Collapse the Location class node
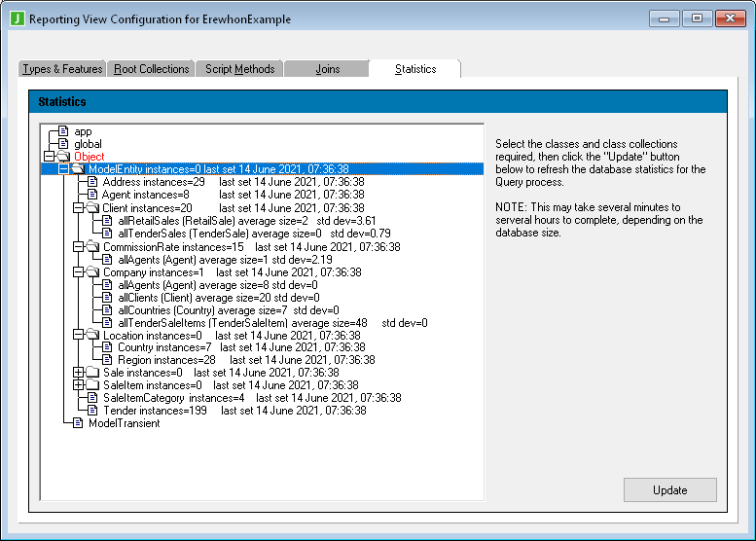This screenshot has width=756, height=541. 78,336
